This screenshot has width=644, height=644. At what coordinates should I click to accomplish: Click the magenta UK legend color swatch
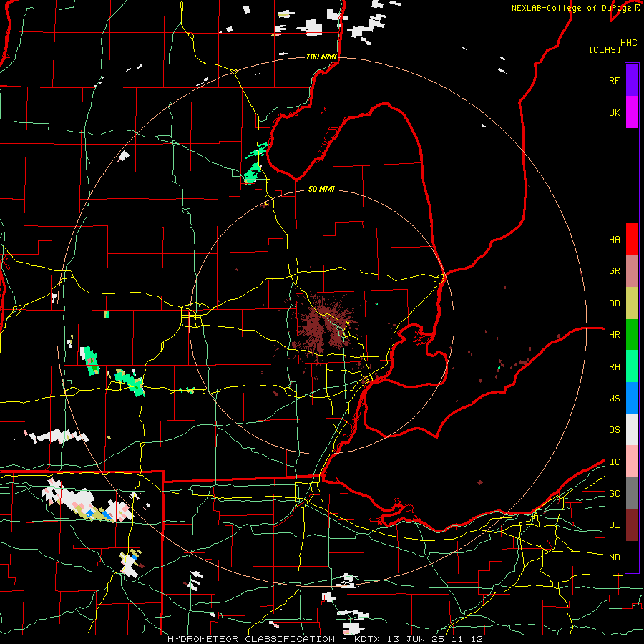coord(632,112)
